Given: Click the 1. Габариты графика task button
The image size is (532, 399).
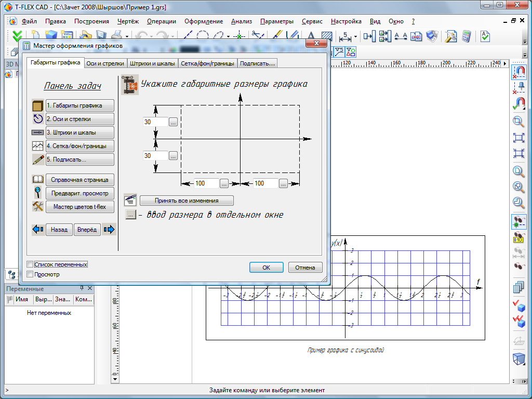Looking at the screenshot, I should coord(79,105).
